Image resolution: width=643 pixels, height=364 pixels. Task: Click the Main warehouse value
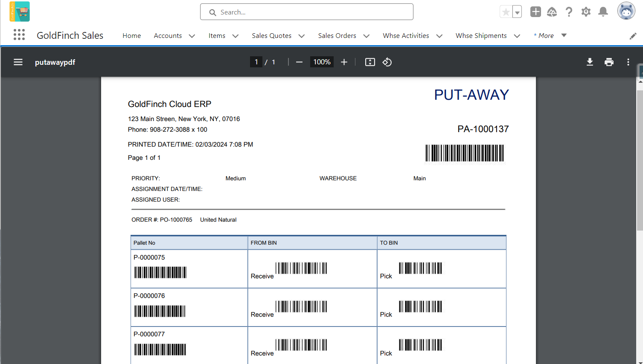pyautogui.click(x=419, y=179)
